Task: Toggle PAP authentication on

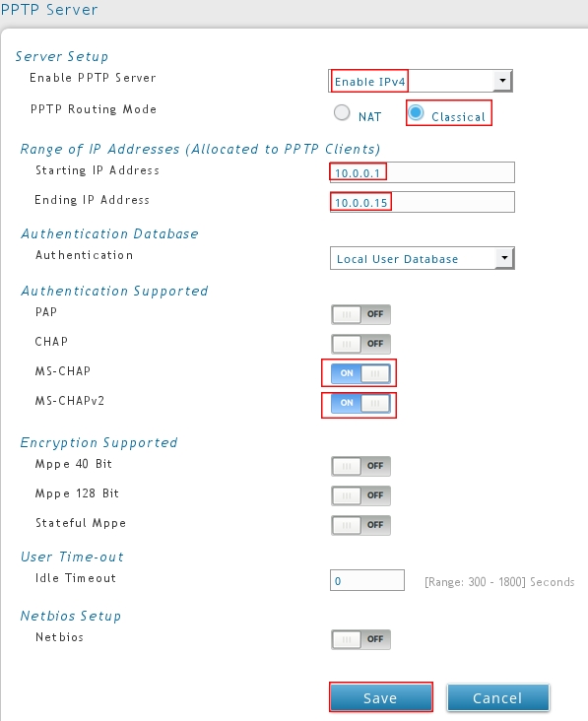Action: [360, 314]
